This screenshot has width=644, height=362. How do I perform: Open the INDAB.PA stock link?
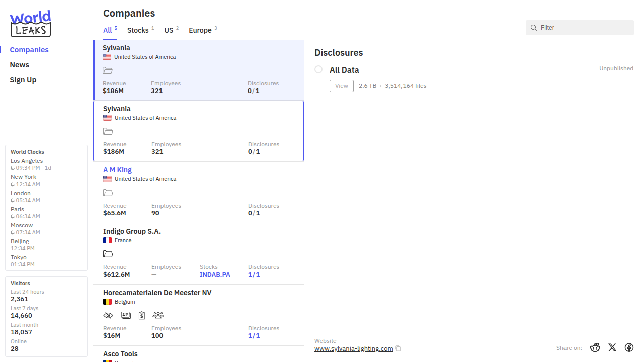215,275
